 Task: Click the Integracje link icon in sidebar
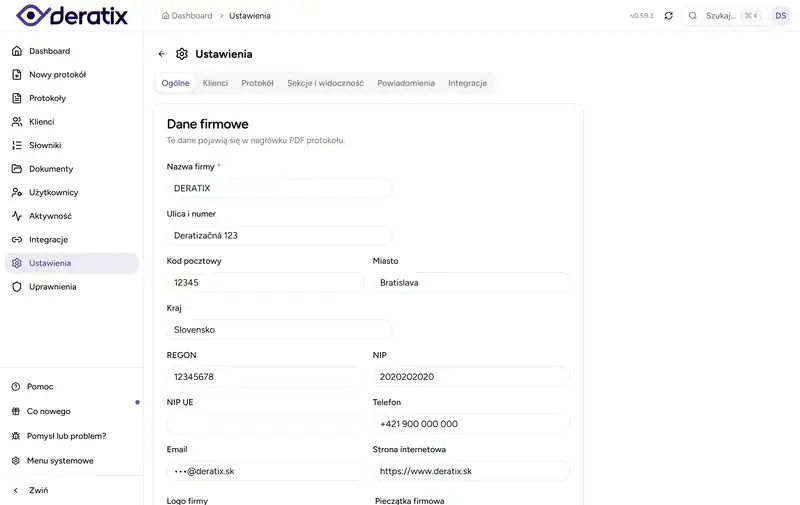click(17, 239)
